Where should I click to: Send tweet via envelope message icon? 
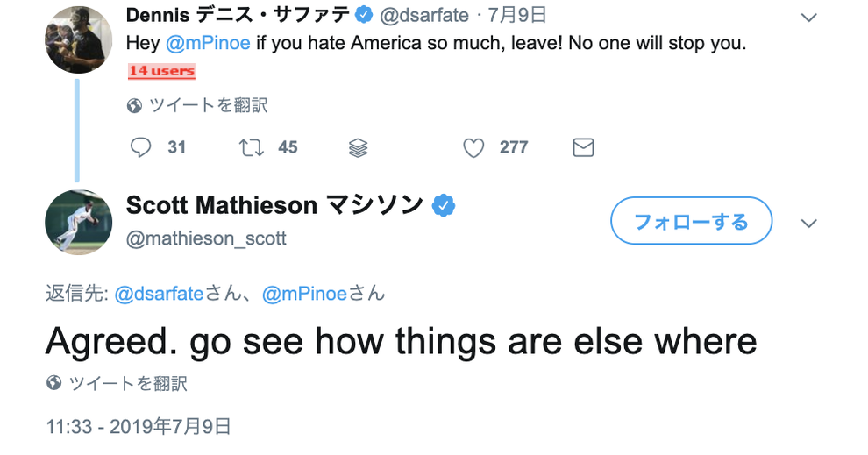[x=583, y=147]
